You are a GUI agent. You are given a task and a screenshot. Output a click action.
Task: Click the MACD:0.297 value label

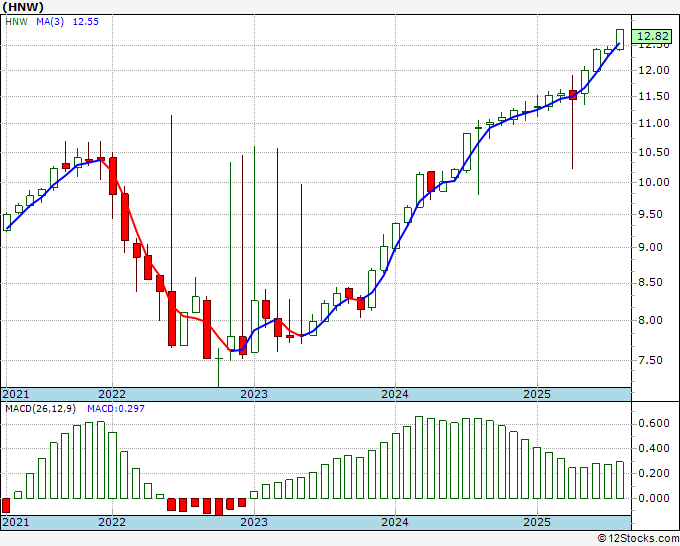(x=116, y=409)
